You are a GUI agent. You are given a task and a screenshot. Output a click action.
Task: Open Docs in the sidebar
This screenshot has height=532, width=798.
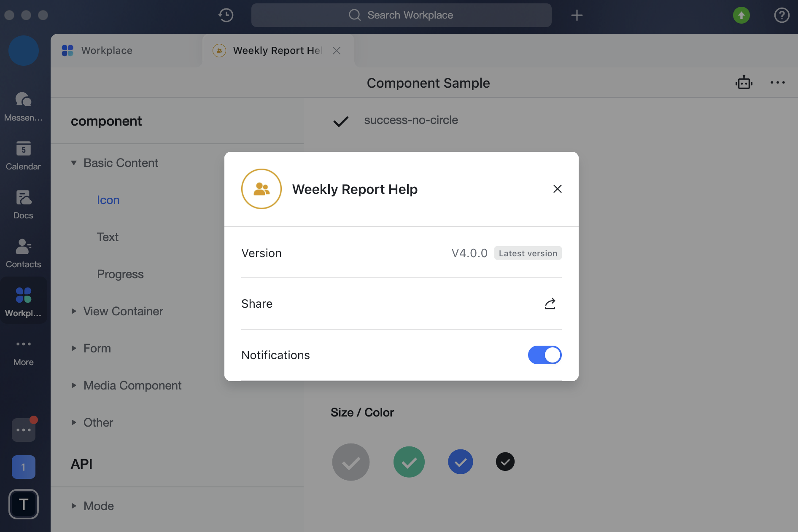pyautogui.click(x=23, y=204)
